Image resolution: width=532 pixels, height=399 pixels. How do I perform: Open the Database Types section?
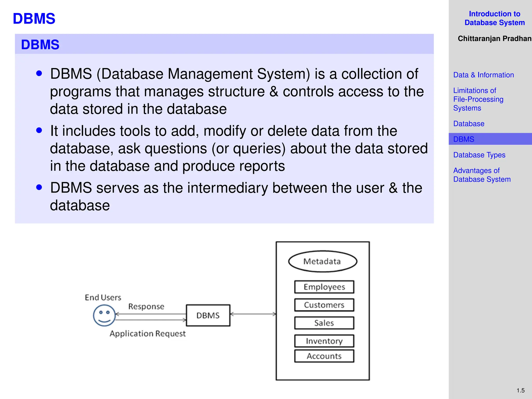click(x=479, y=155)
